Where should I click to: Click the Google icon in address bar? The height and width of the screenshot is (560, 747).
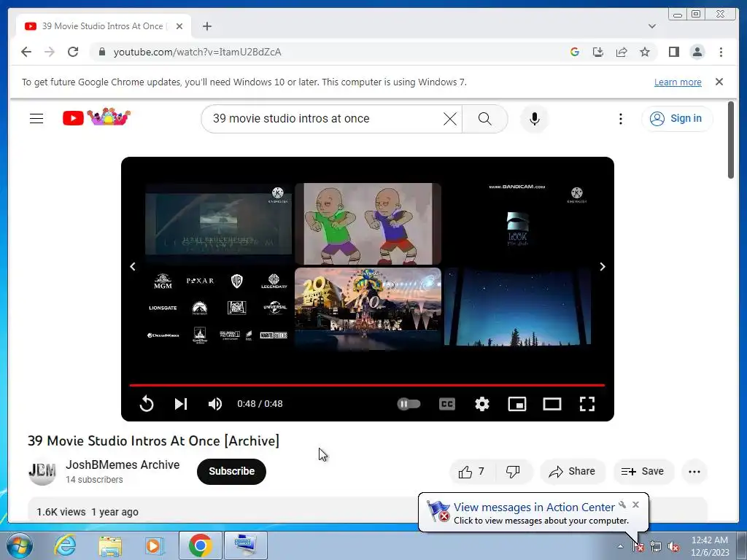coord(575,52)
